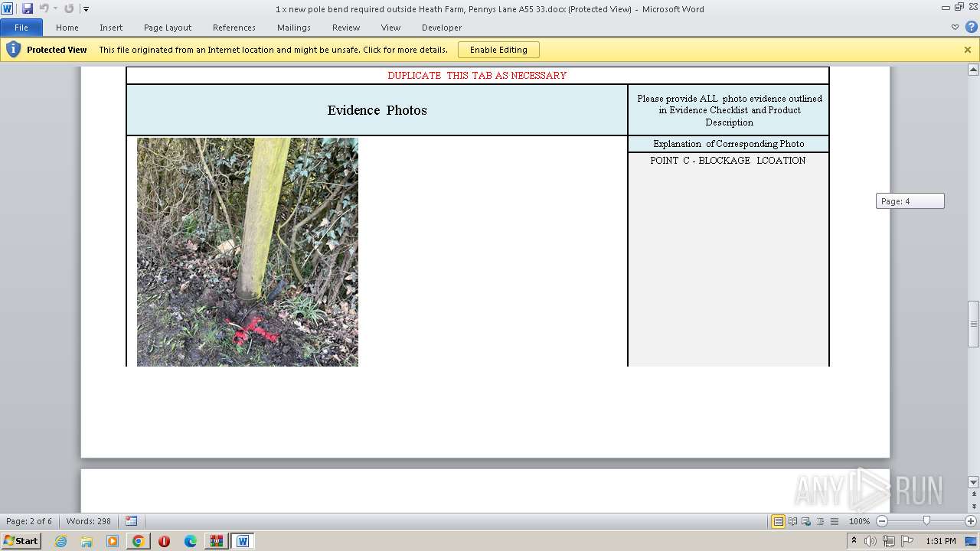Click the macro recording status bar icon
Viewport: 980px width, 551px height.
[131, 521]
